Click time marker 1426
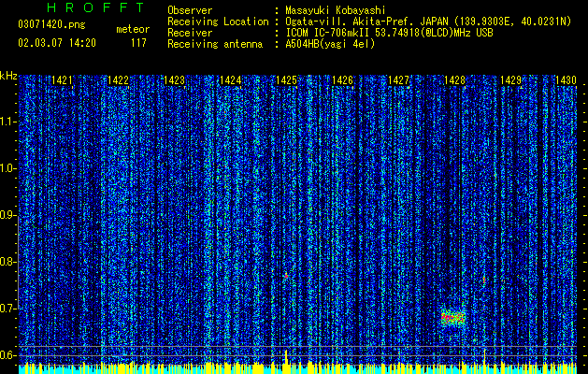The height and width of the screenshot is (374, 588). point(343,80)
